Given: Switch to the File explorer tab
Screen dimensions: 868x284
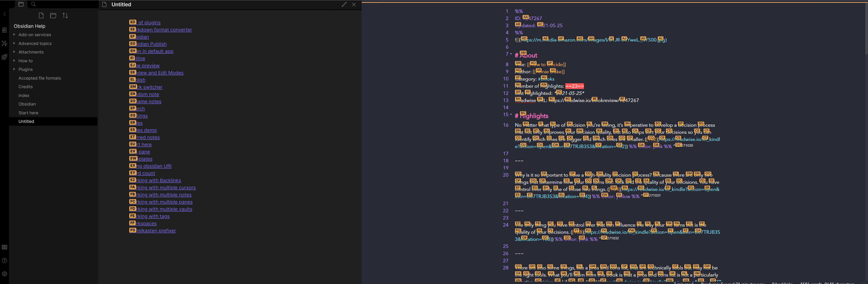Looking at the screenshot, I should pos(21,4).
